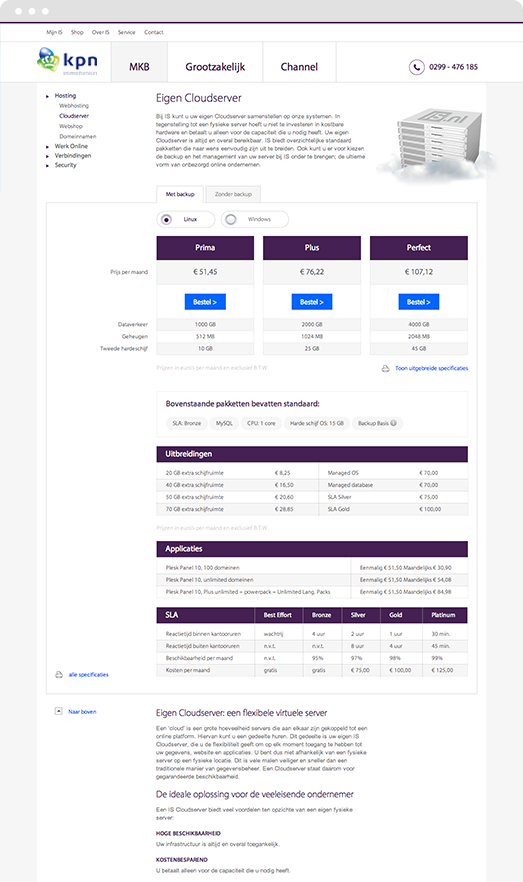Open Mijn IS in the top menu

tap(54, 32)
